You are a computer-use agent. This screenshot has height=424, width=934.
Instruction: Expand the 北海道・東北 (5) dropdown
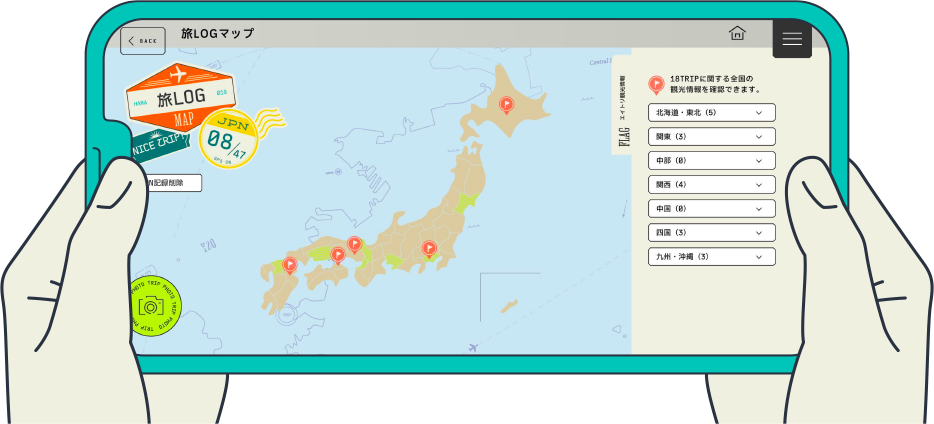711,113
